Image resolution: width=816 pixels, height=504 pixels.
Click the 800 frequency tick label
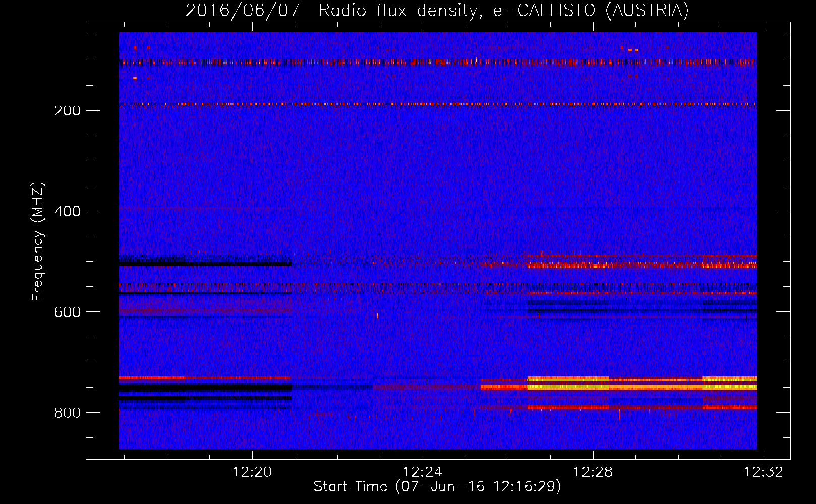click(68, 413)
